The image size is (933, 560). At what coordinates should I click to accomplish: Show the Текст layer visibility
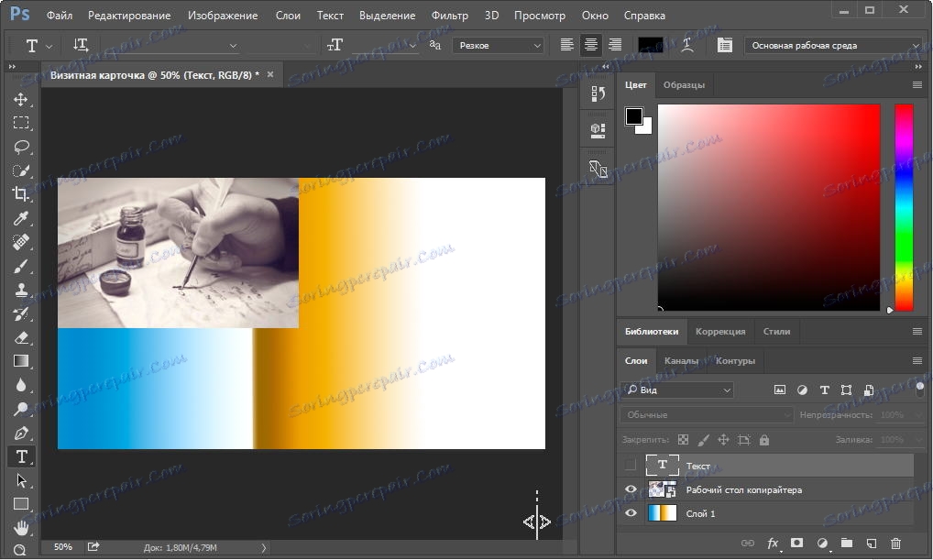631,466
